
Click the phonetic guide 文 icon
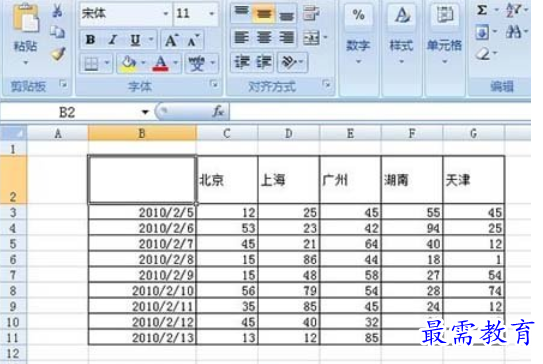pyautogui.click(x=197, y=64)
